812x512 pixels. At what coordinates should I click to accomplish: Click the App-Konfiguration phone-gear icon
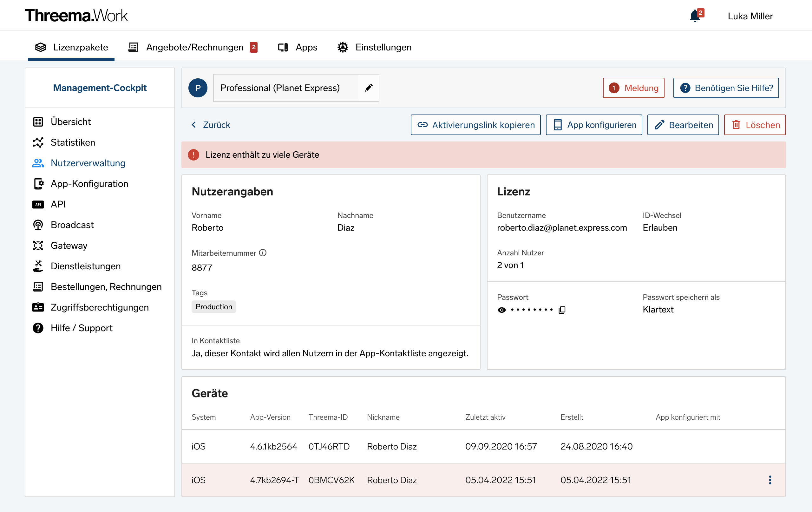tap(38, 183)
